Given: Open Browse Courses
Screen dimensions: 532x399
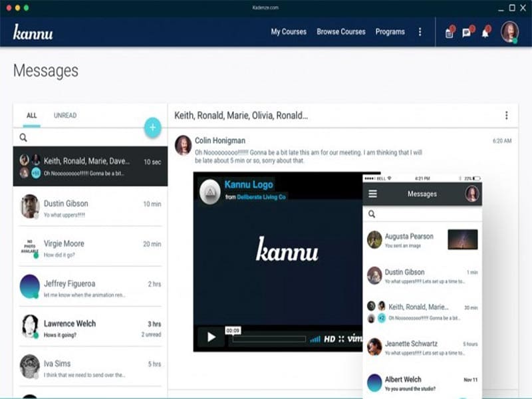Looking at the screenshot, I should [341, 32].
